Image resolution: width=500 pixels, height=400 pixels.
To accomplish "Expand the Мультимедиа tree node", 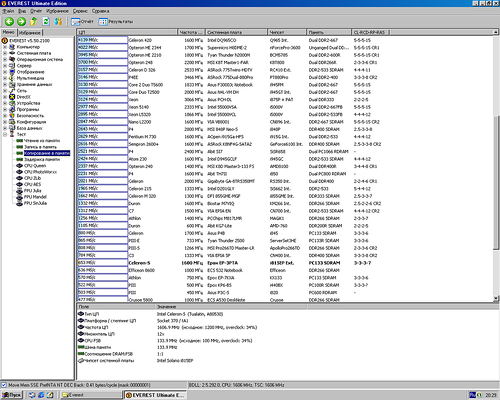I will [5, 78].
